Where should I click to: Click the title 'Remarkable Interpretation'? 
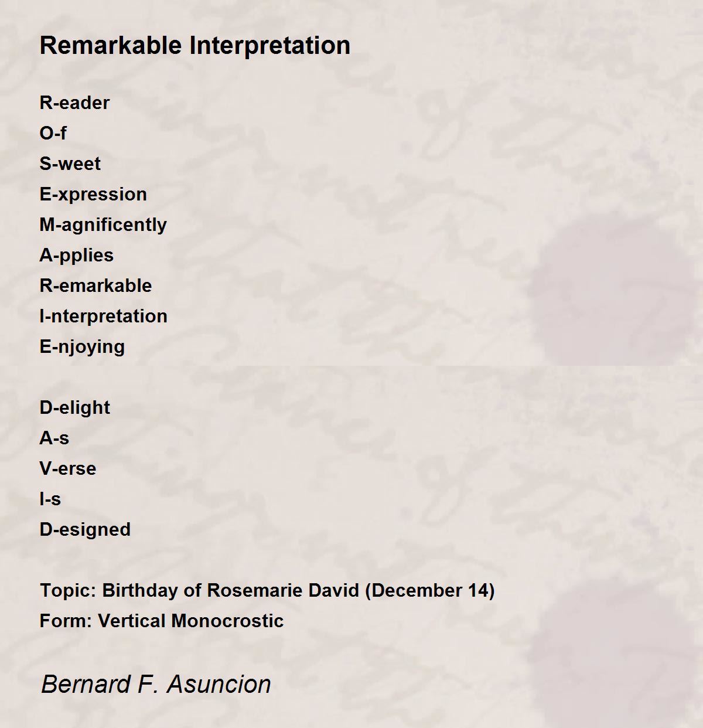tap(195, 46)
